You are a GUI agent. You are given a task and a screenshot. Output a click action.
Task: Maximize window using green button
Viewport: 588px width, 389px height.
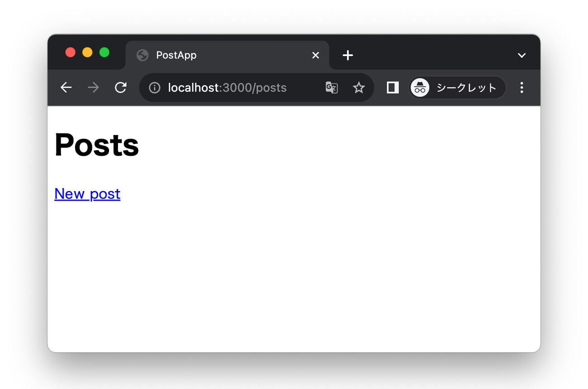click(x=104, y=52)
